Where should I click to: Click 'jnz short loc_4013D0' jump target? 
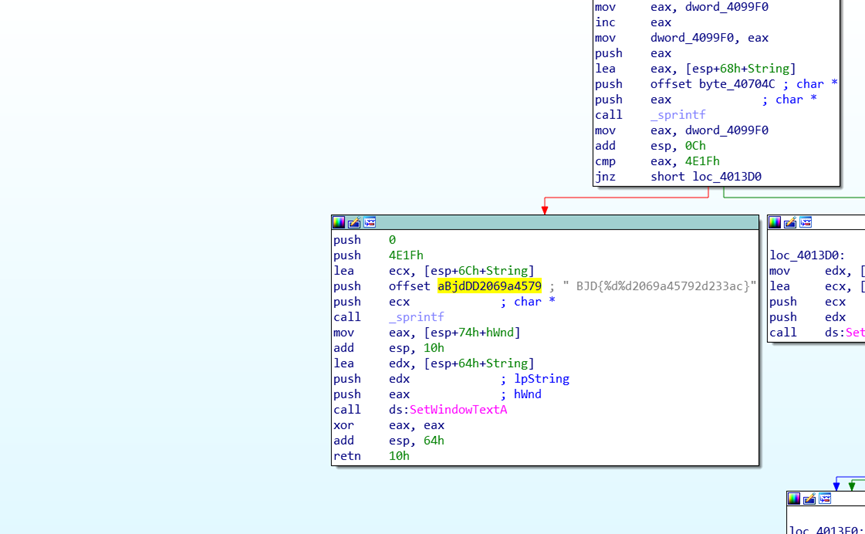point(727,177)
